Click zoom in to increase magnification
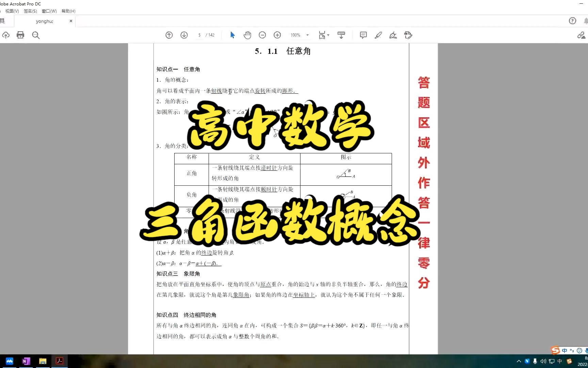 277,35
